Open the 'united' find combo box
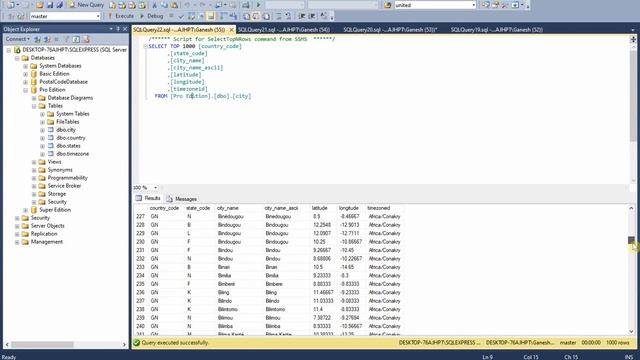 (x=435, y=5)
